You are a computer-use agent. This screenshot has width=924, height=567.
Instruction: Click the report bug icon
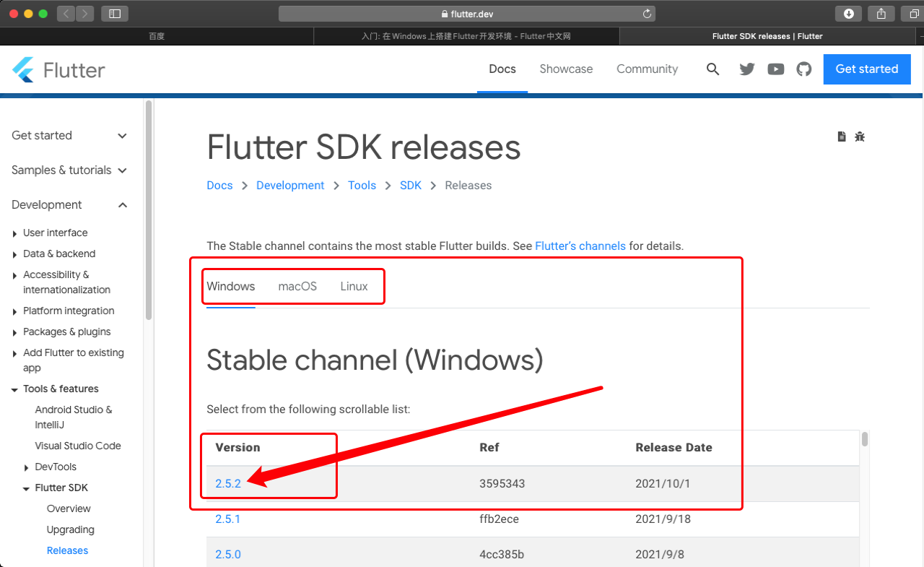pyautogui.click(x=860, y=137)
